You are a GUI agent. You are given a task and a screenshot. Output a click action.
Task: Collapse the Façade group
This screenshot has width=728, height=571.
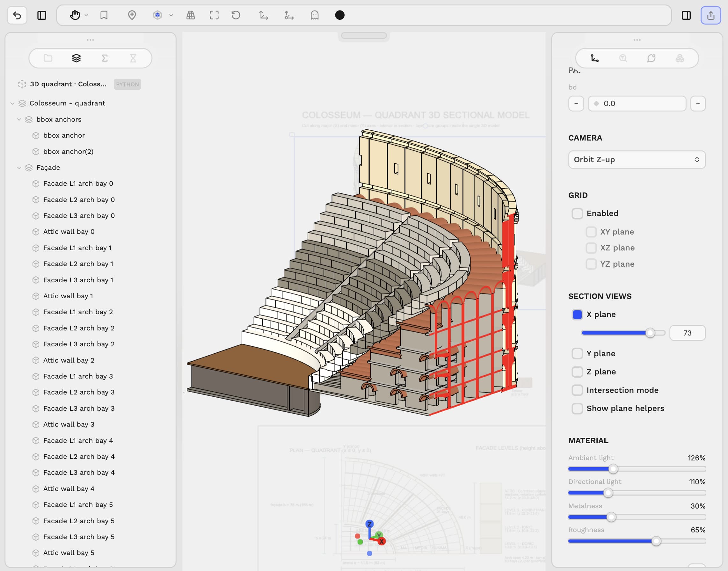[19, 168]
